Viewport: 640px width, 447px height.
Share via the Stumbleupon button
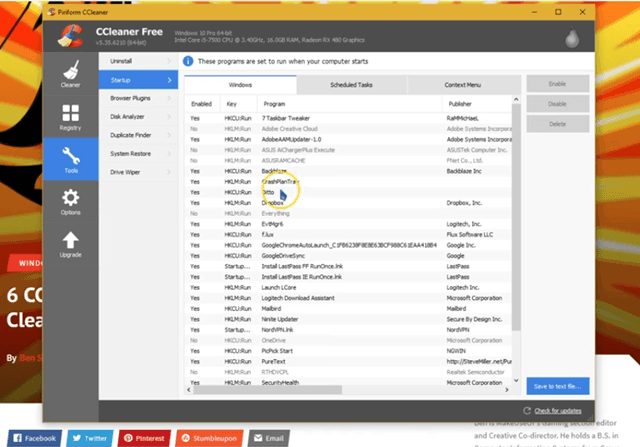point(209,438)
